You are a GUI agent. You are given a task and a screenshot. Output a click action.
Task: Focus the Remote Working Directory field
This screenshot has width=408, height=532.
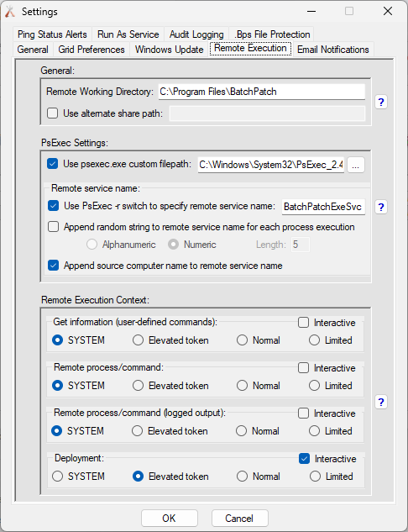(262, 92)
